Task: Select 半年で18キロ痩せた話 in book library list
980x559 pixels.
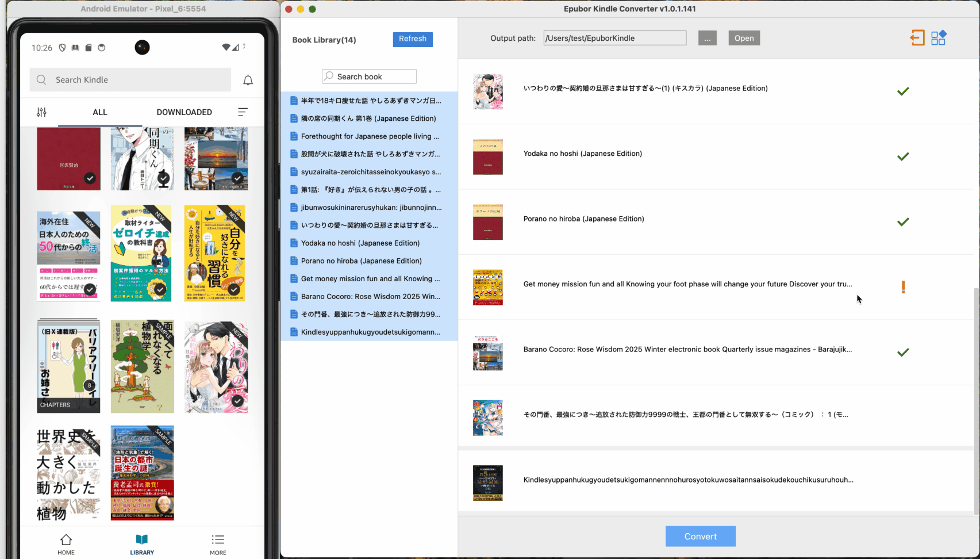Action: coord(369,101)
